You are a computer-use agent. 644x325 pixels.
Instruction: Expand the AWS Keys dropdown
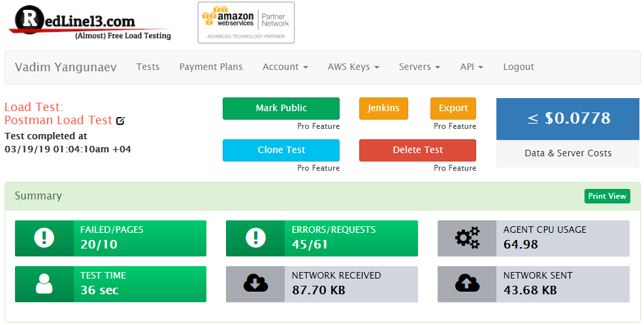(x=353, y=67)
